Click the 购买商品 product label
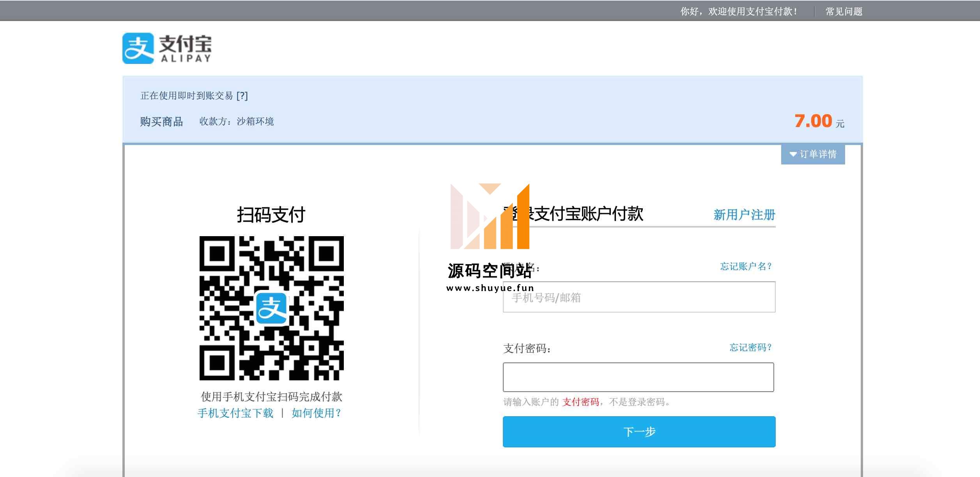The height and width of the screenshot is (477, 980). pyautogui.click(x=161, y=122)
